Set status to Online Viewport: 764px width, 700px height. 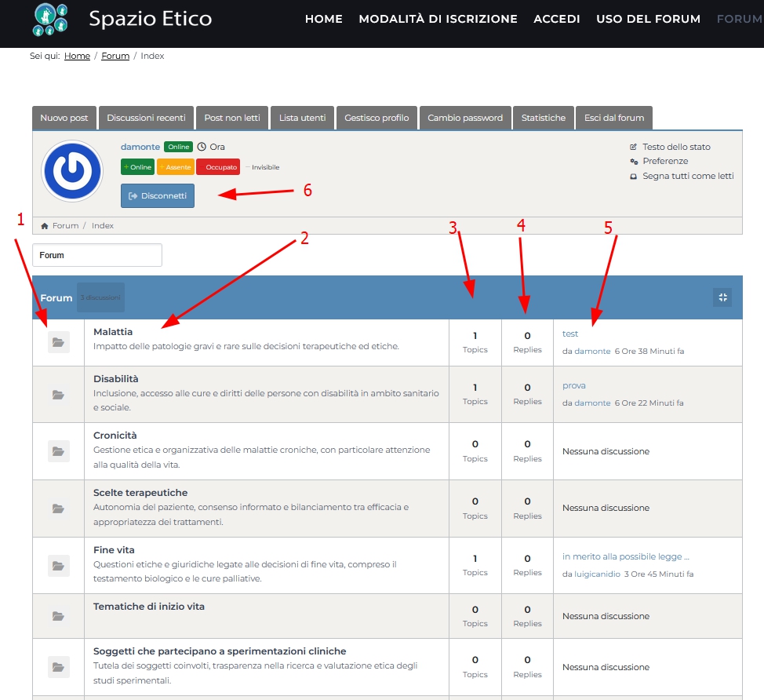[137, 167]
